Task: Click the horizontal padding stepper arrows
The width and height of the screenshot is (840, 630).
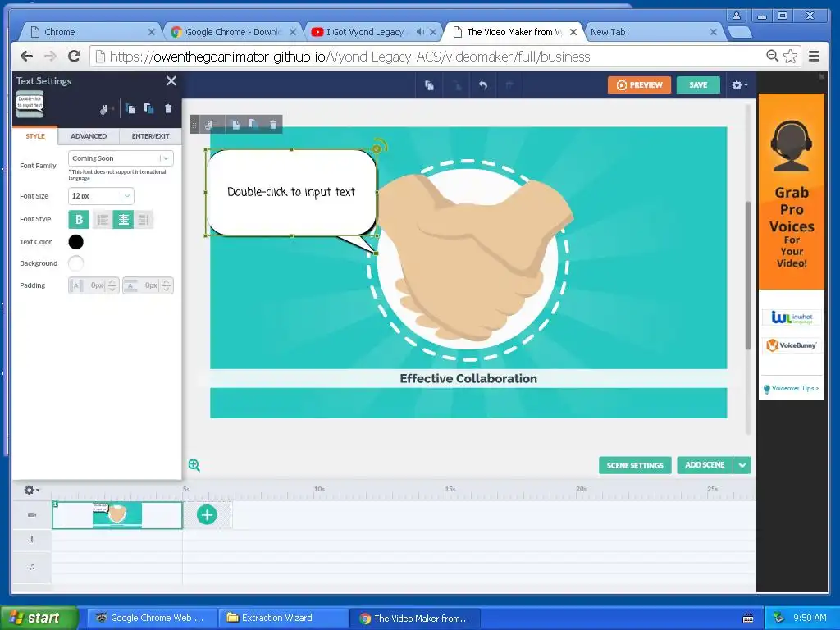Action: click(x=112, y=285)
